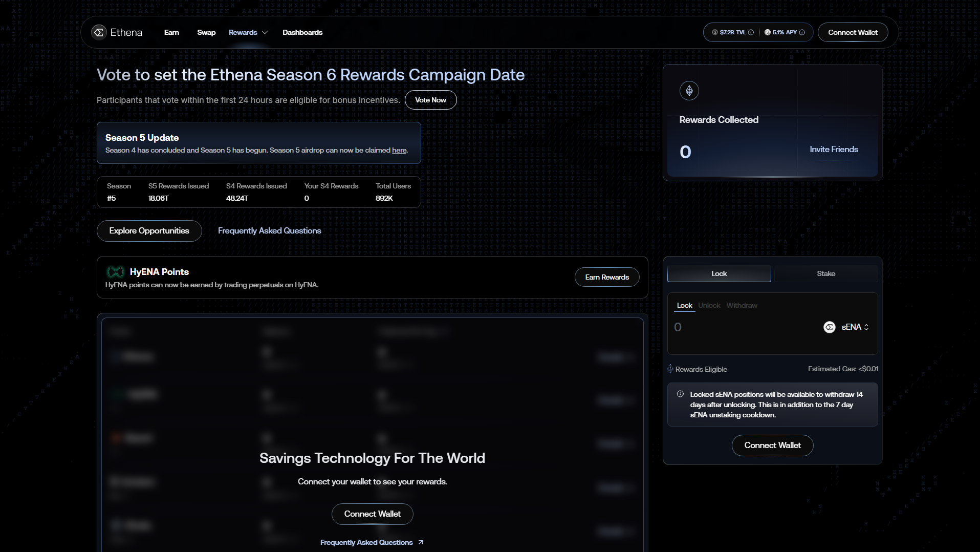Click the Season #5 value
980x552 pixels.
pyautogui.click(x=112, y=198)
